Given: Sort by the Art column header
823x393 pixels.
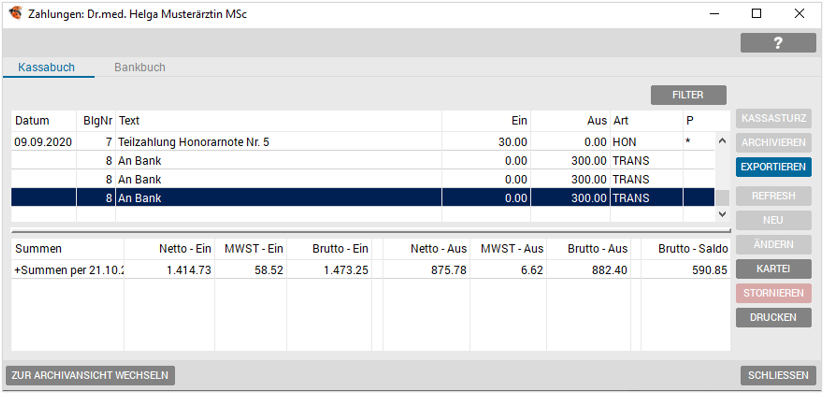Looking at the screenshot, I should tap(646, 121).
